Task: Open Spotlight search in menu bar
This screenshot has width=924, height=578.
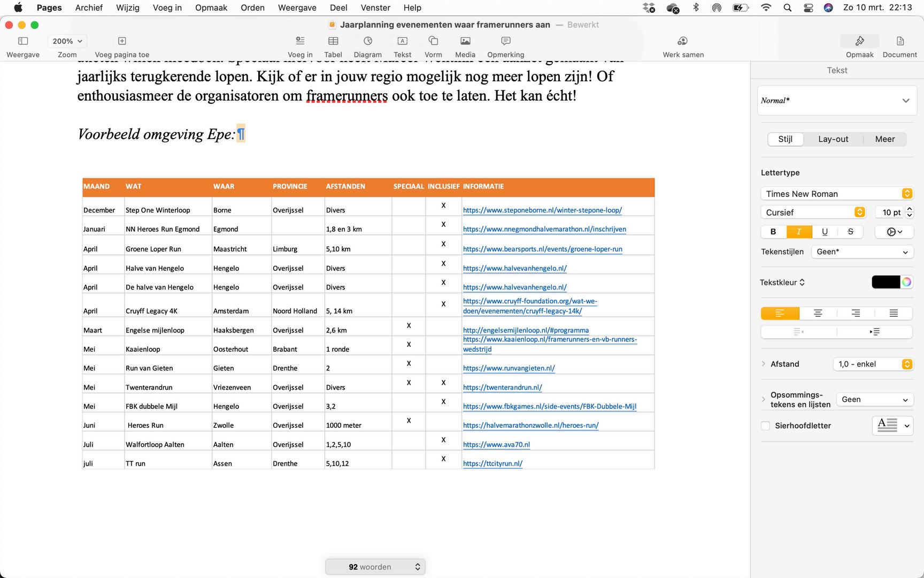Action: click(787, 7)
